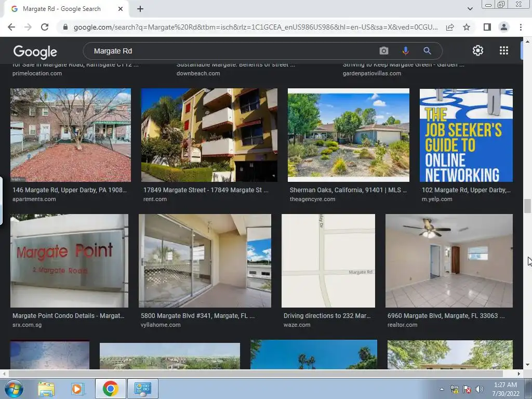The image size is (532, 399).
Task: Open the control panel taskbar app
Action: point(142,389)
